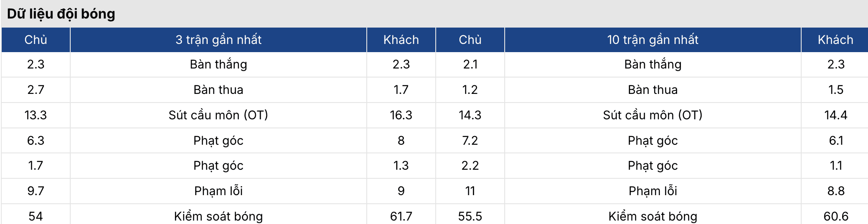This screenshot has width=868, height=224.
Task: Click the 14.4 away shots value
Action: tap(835, 115)
